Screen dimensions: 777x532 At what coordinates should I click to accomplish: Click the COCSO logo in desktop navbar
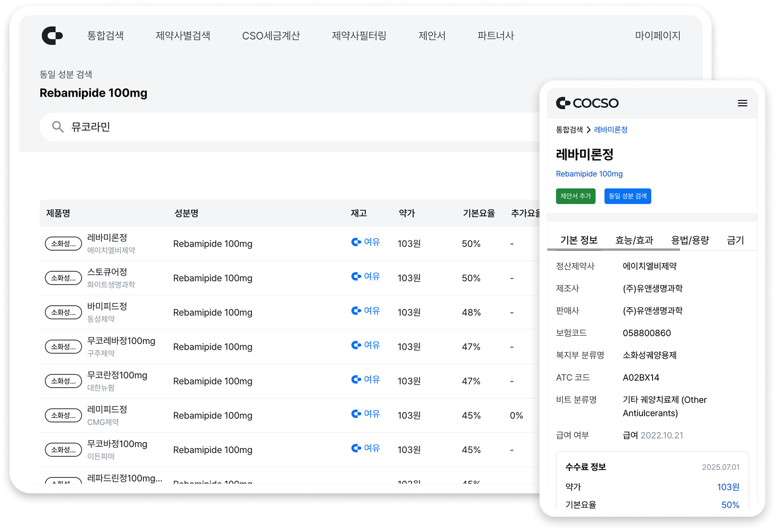point(52,36)
